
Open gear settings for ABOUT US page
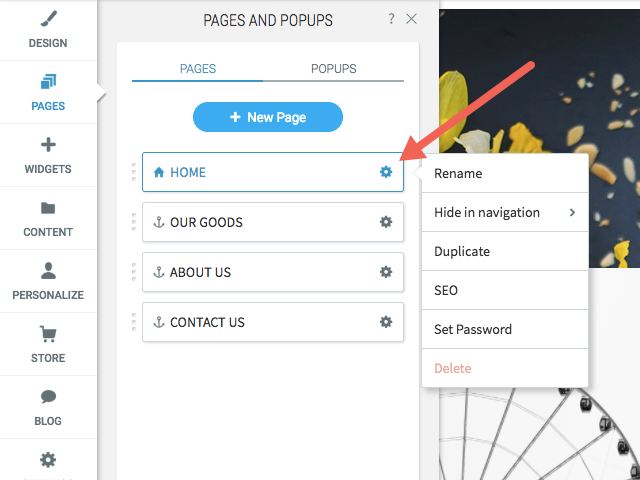pos(386,272)
